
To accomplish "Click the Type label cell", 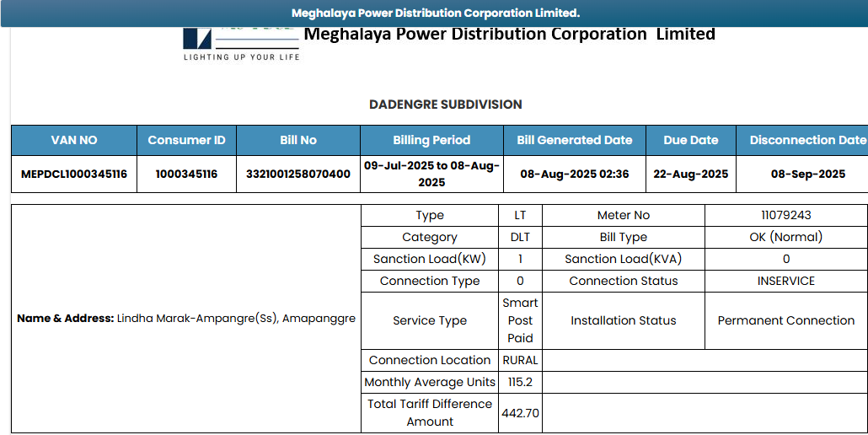I will tap(430, 215).
